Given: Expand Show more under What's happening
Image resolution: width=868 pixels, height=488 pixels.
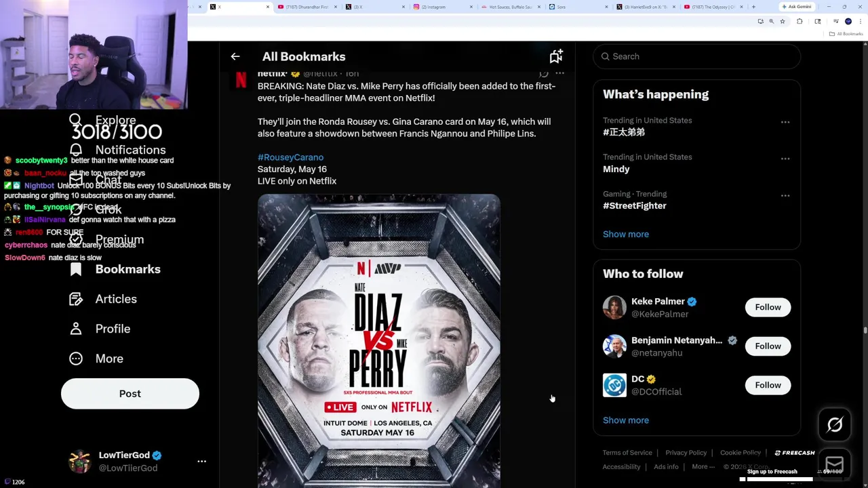Looking at the screenshot, I should (x=626, y=234).
